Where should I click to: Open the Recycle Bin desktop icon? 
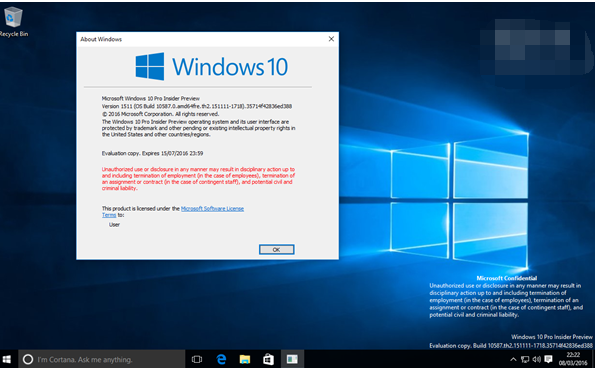[x=13, y=22]
